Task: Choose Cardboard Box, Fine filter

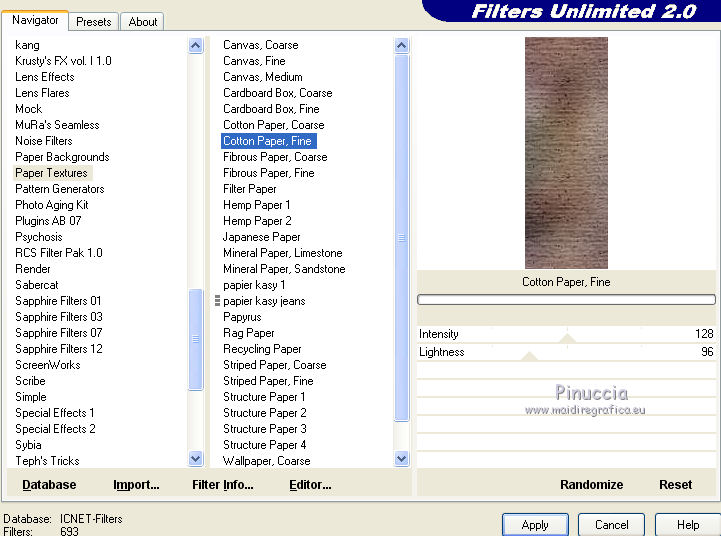Action: (x=271, y=109)
